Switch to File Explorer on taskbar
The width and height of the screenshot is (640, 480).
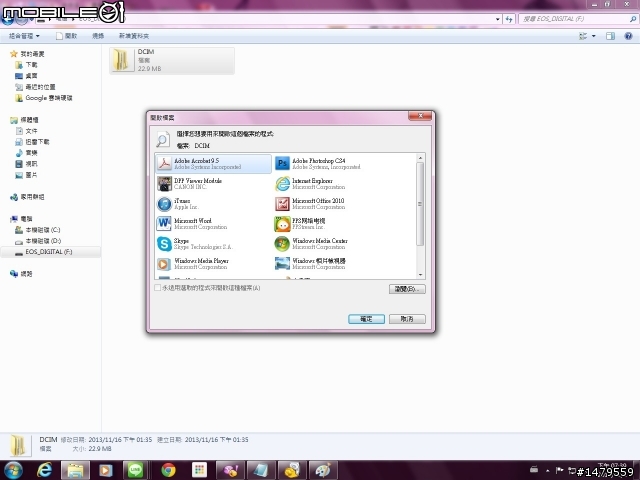(x=75, y=471)
